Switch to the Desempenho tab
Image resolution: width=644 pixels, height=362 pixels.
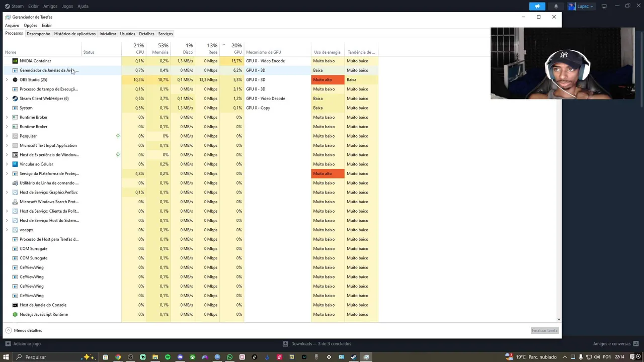click(x=39, y=34)
